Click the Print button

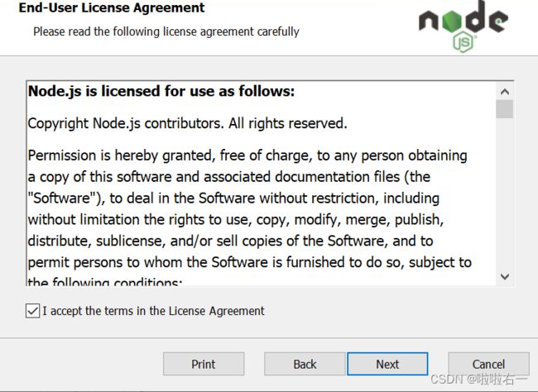point(204,364)
